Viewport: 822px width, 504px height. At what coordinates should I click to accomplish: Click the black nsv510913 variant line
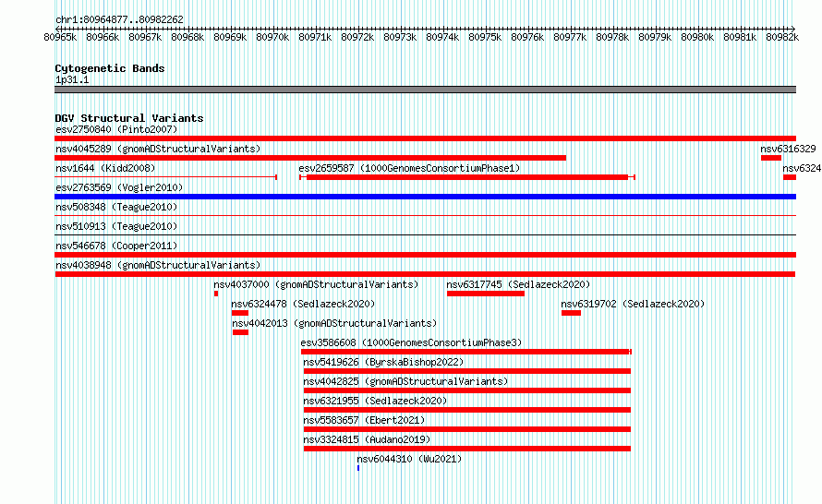pos(425,234)
